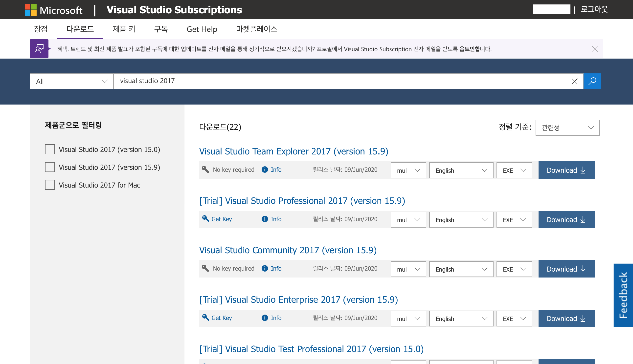Open English language dropdown for Team Explorer
Viewport: 633px width, 364px height.
pos(461,171)
